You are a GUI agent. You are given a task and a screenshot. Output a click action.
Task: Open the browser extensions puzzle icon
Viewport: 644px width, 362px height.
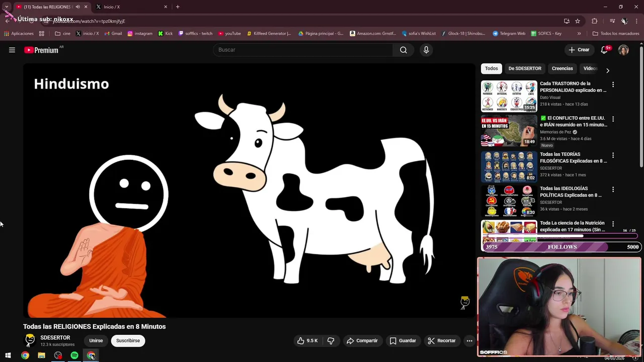coord(595,21)
